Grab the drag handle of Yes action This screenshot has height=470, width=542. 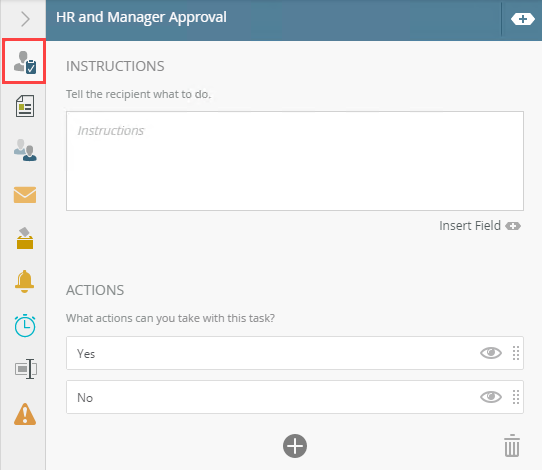(x=516, y=353)
